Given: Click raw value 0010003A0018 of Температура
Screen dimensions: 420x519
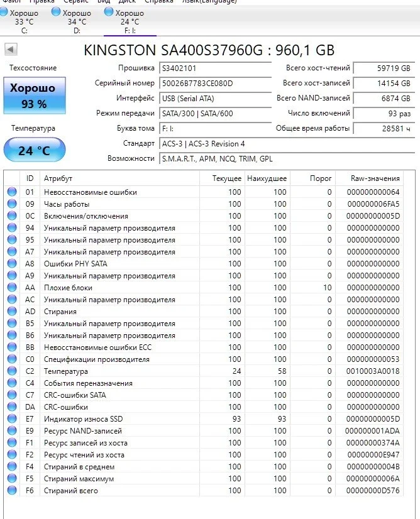Looking at the screenshot, I should pyautogui.click(x=373, y=371).
